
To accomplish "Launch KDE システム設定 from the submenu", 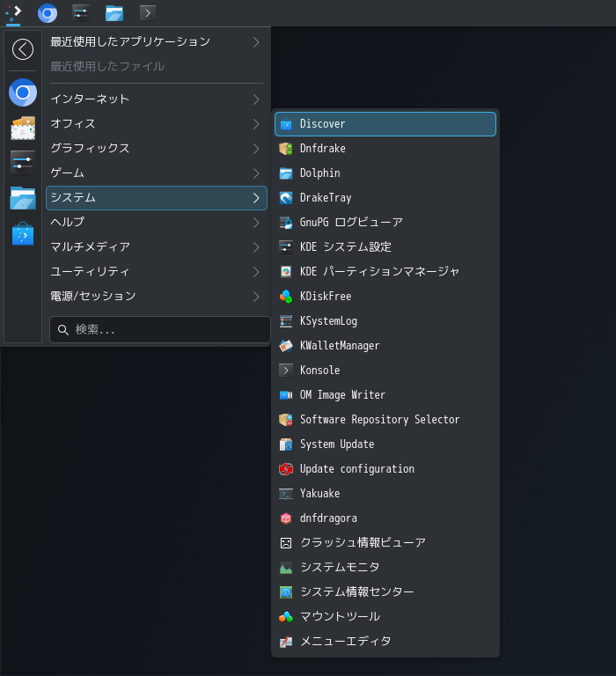I will click(385, 247).
